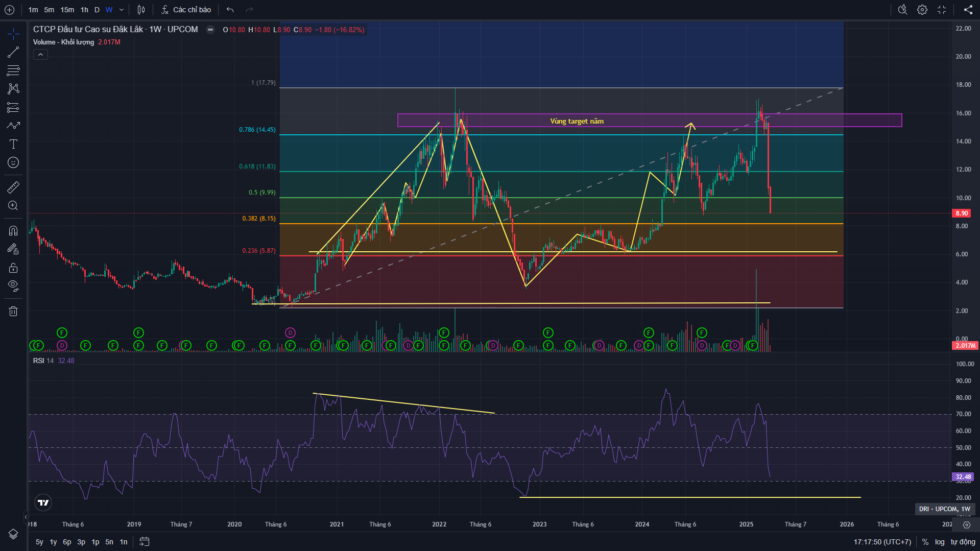
Task: Toggle lock all drawing tools
Action: [13, 268]
